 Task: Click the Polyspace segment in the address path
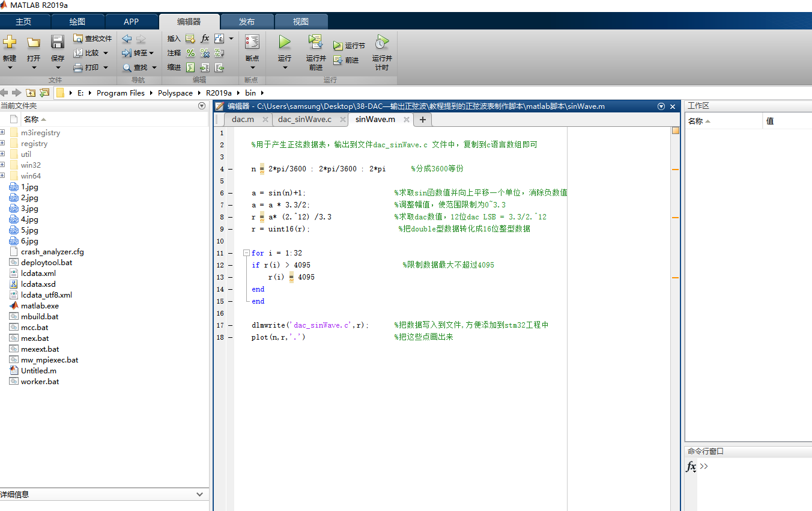pyautogui.click(x=175, y=93)
